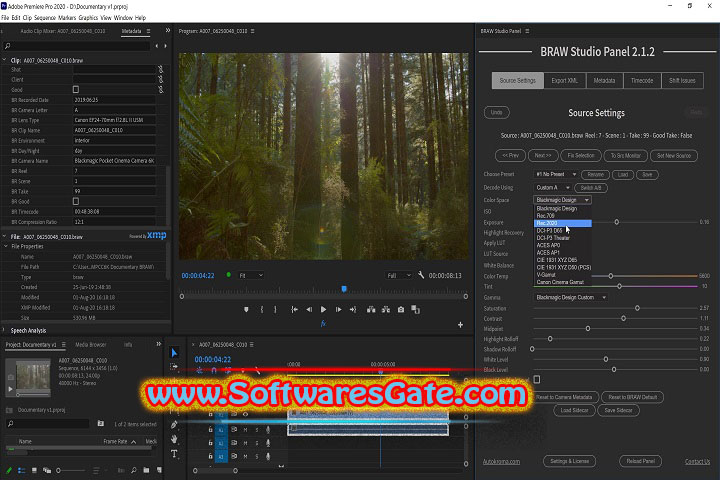This screenshot has height=480, width=720.
Task: Click the Extract button
Action: pos(386,310)
